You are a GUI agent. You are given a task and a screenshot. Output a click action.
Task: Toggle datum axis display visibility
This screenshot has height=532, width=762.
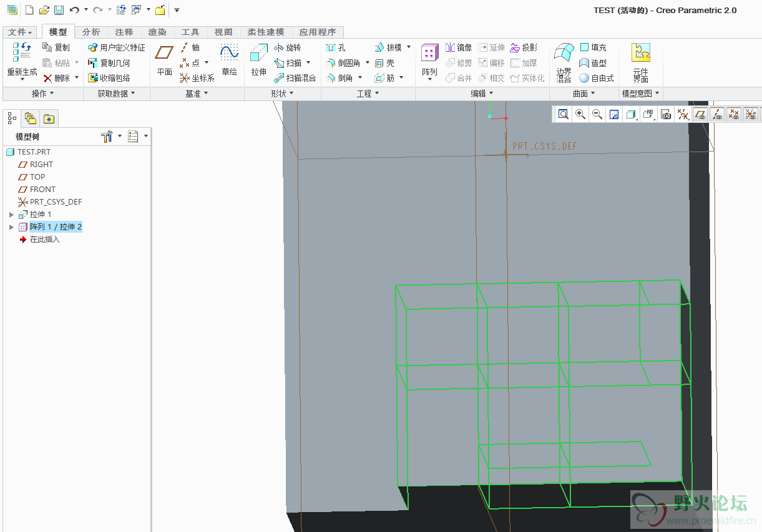(x=718, y=114)
